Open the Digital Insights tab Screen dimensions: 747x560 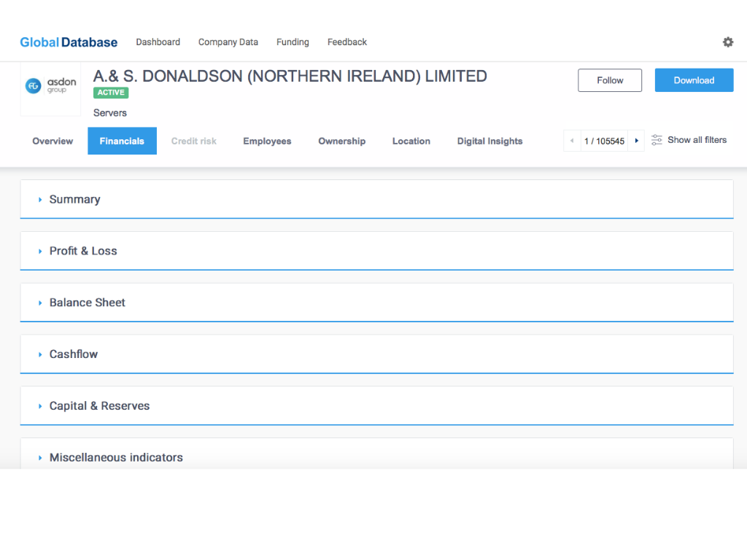489,141
